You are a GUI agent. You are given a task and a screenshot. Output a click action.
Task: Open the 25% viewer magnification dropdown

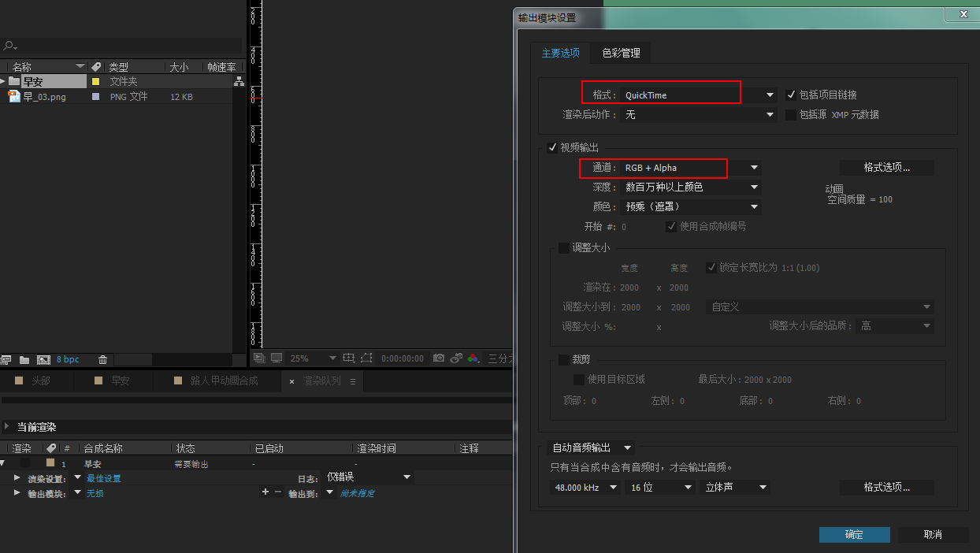(x=312, y=358)
